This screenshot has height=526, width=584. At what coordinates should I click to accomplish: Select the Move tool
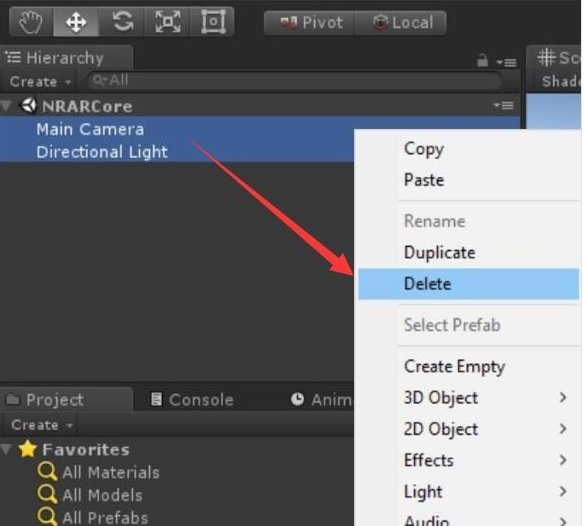(76, 22)
